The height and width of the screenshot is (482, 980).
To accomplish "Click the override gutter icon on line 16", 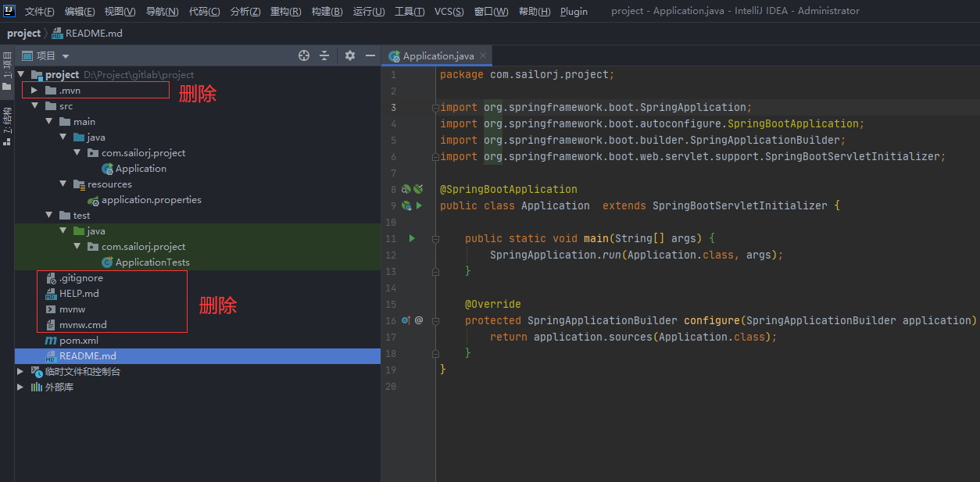I will pyautogui.click(x=406, y=320).
